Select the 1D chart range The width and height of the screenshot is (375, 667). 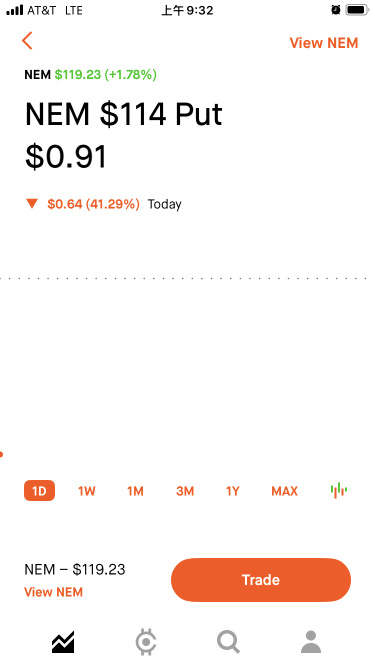coord(39,491)
